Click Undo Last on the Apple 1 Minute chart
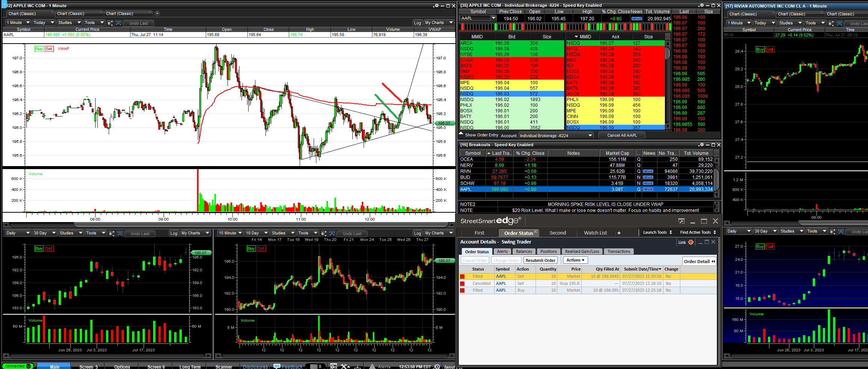Image resolution: width=868 pixels, height=369 pixels. click(x=139, y=23)
